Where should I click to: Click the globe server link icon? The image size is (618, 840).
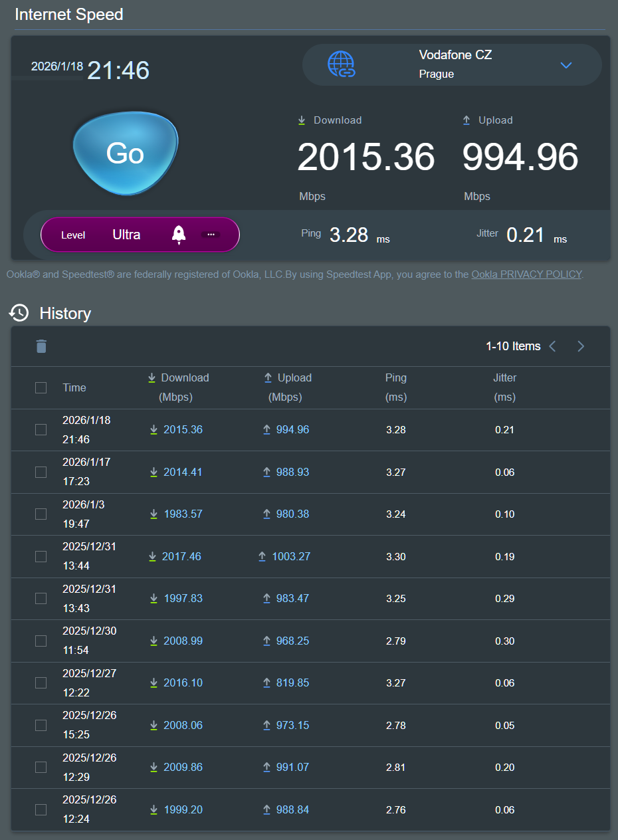[342, 64]
